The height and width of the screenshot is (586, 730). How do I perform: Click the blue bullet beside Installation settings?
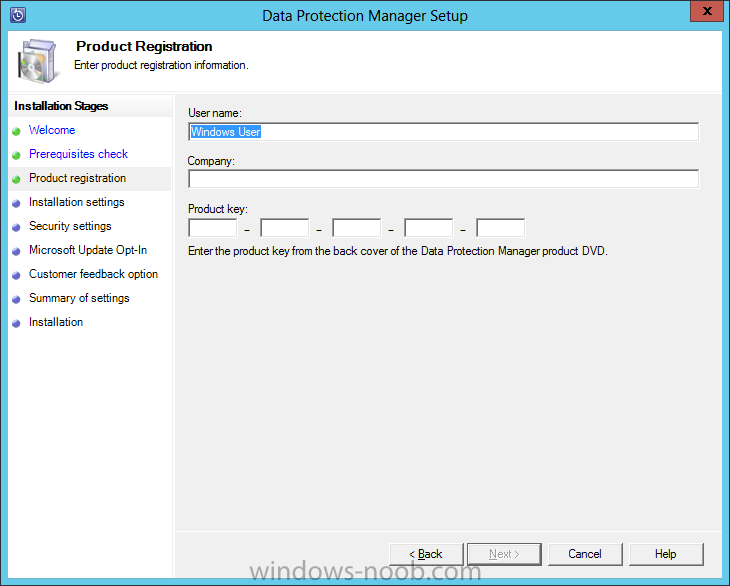point(16,203)
